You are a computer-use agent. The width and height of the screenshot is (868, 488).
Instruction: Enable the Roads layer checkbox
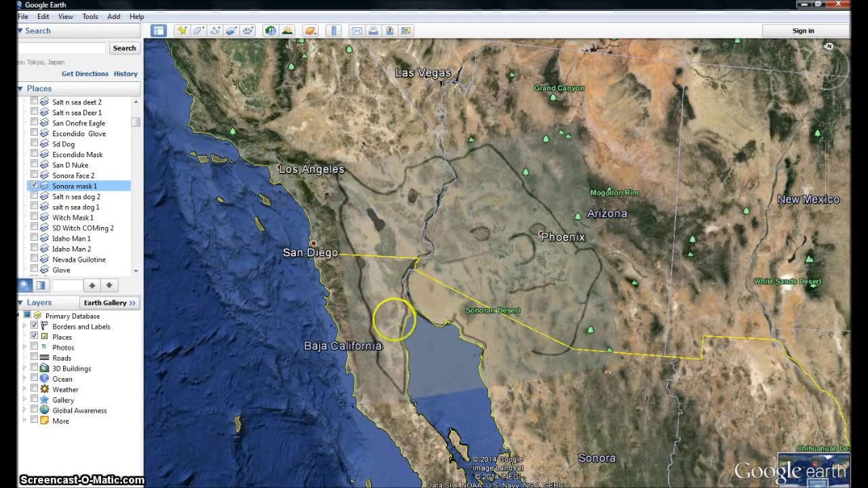point(34,357)
